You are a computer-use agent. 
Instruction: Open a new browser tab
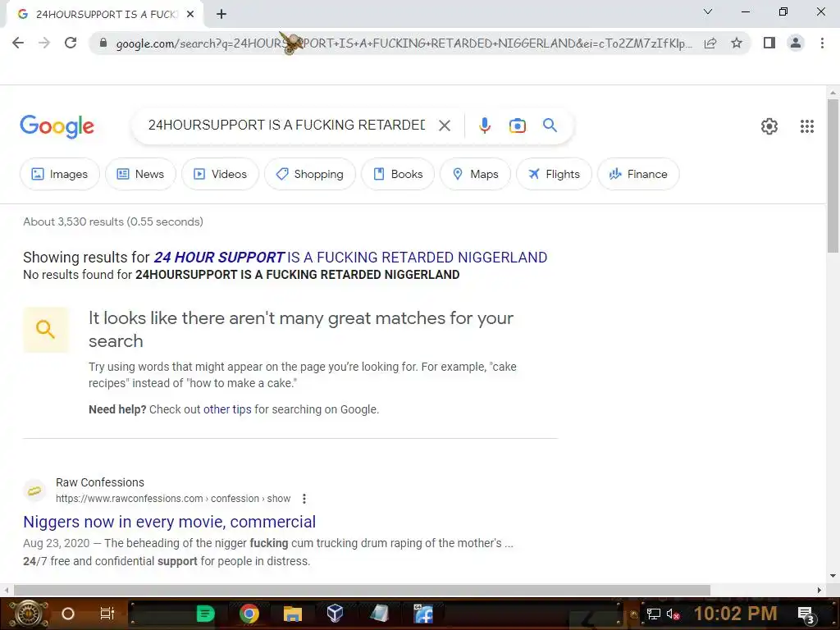pyautogui.click(x=221, y=15)
